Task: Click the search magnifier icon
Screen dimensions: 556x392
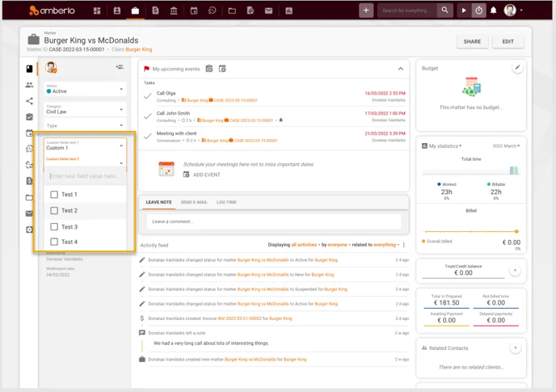Action: pyautogui.click(x=444, y=11)
